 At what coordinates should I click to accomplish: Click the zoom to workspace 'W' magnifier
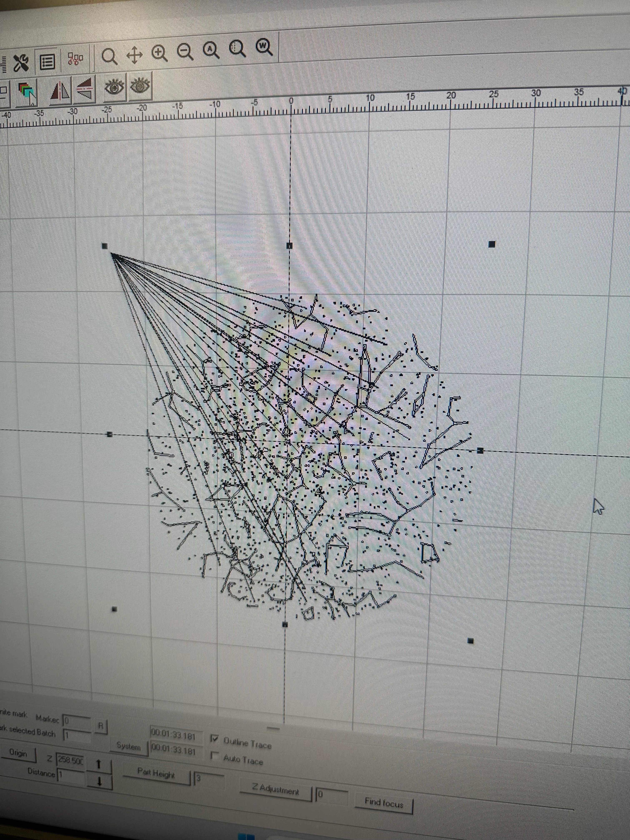[264, 47]
